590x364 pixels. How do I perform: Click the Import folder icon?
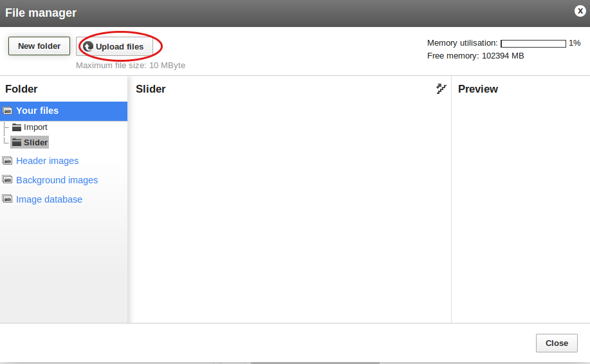point(17,127)
